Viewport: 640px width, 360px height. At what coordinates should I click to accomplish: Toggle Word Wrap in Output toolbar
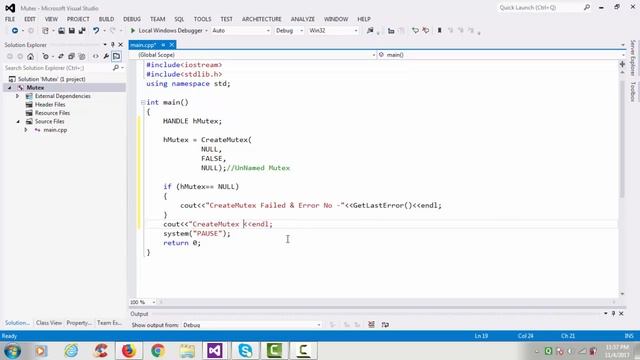coord(385,325)
